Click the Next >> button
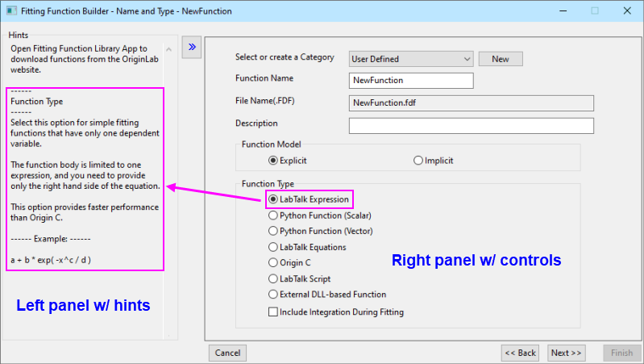The image size is (644, 364). click(x=566, y=353)
